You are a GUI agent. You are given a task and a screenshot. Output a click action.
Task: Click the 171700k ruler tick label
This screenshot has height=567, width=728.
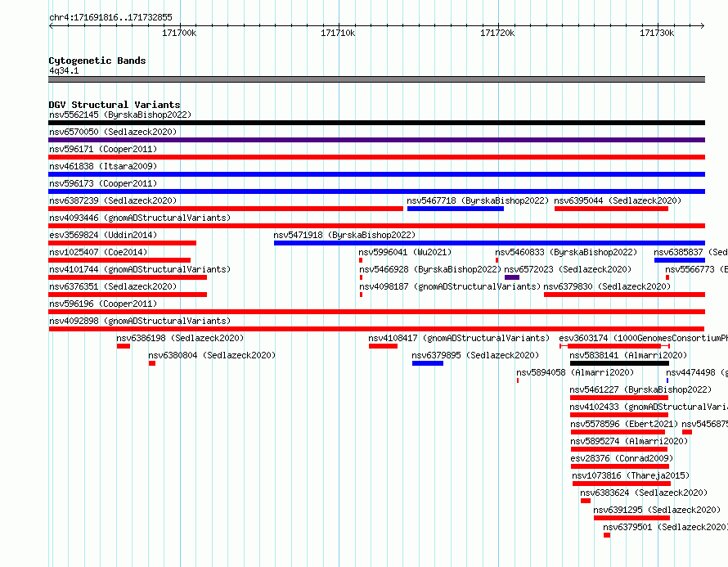point(179,33)
